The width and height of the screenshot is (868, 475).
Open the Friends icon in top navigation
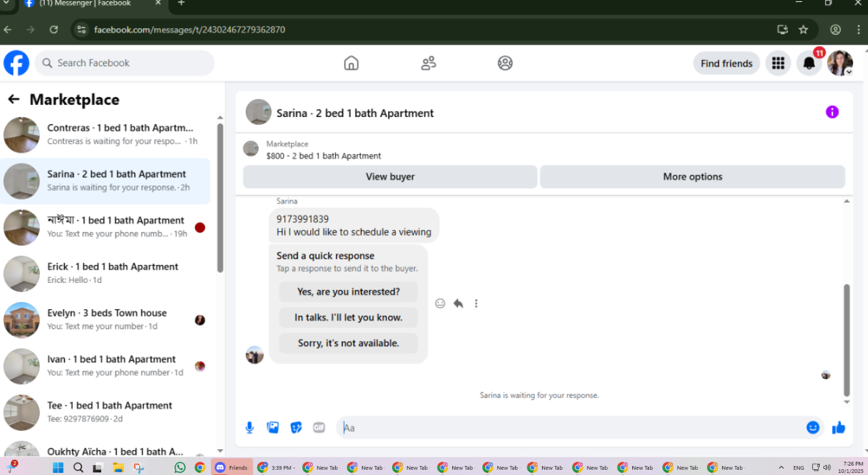pos(428,63)
